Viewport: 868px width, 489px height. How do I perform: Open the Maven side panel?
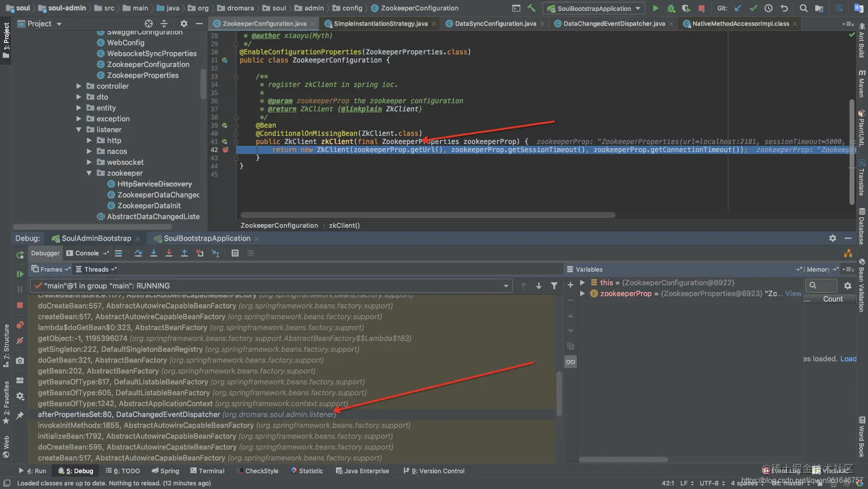[862, 83]
